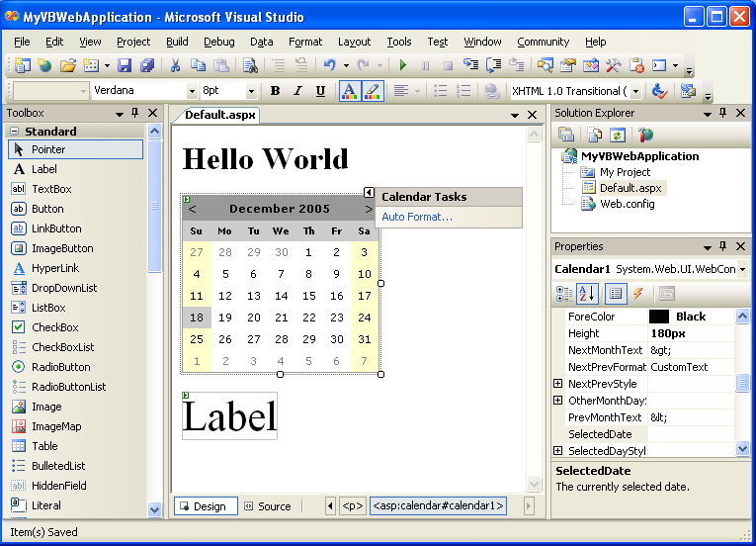756x546 pixels.
Task: Click the Categorized view icon in Properties
Action: (564, 294)
